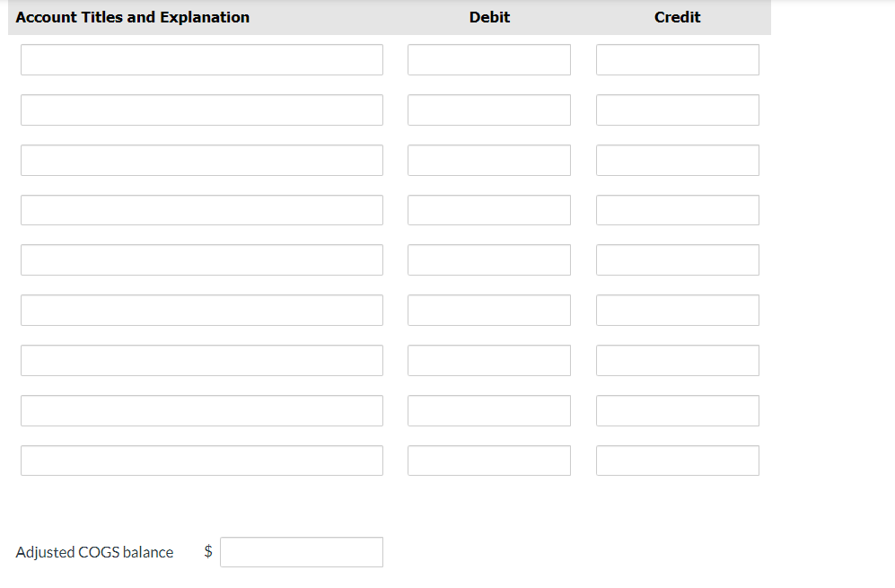Screen dimensions: 895x588
Task: Click the second row Credit entry box
Action: [678, 110]
